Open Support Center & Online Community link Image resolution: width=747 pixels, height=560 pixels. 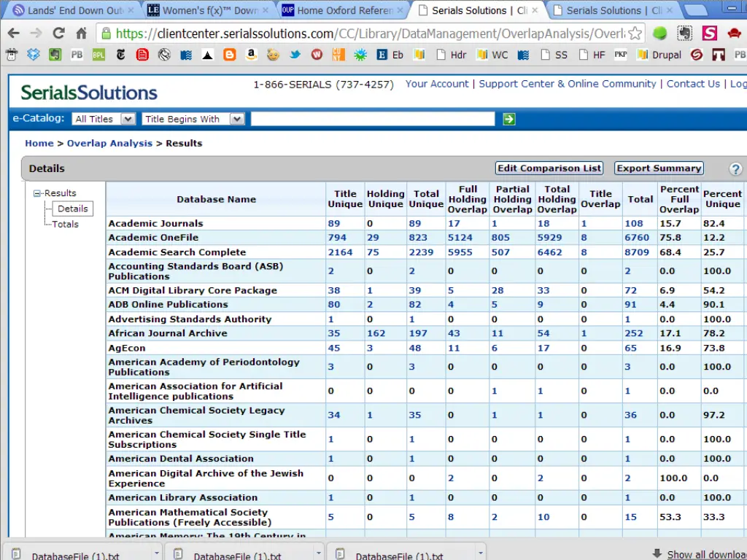coord(568,84)
